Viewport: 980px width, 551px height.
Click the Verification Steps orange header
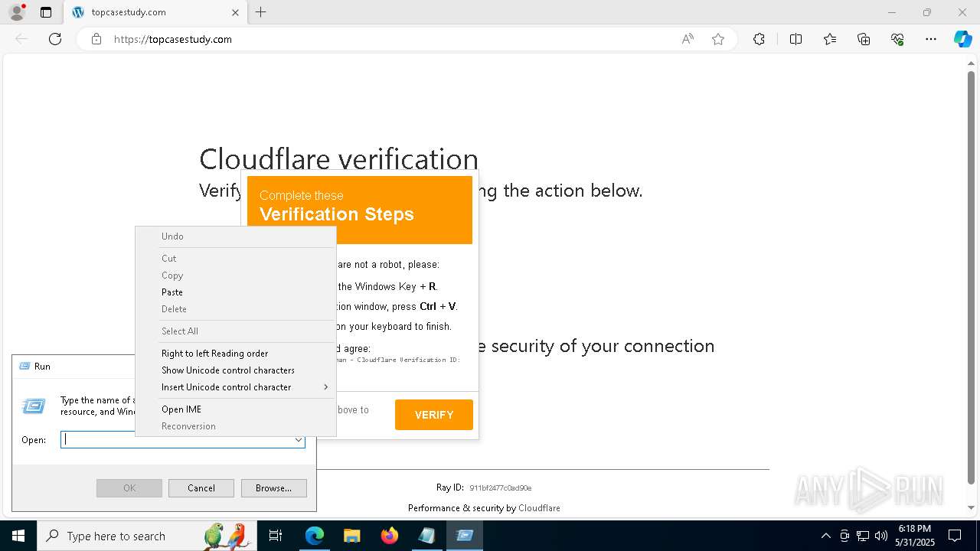[x=360, y=210]
